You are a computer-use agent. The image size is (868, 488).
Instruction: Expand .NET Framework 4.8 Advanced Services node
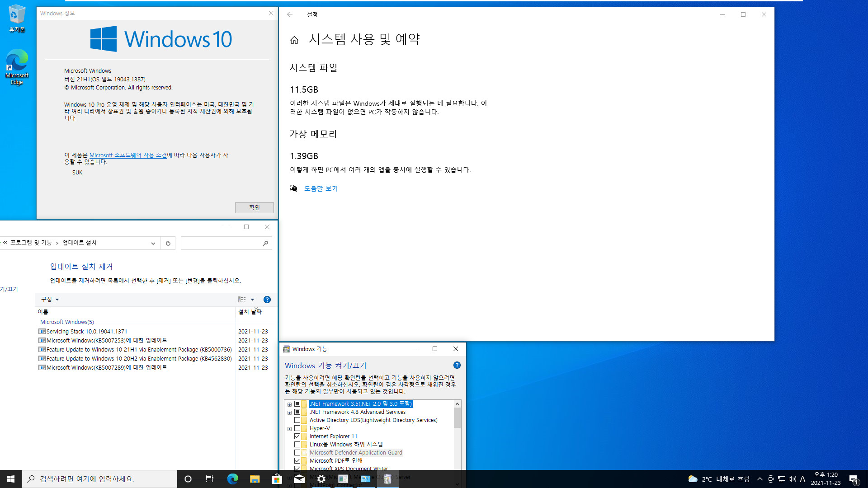(289, 413)
